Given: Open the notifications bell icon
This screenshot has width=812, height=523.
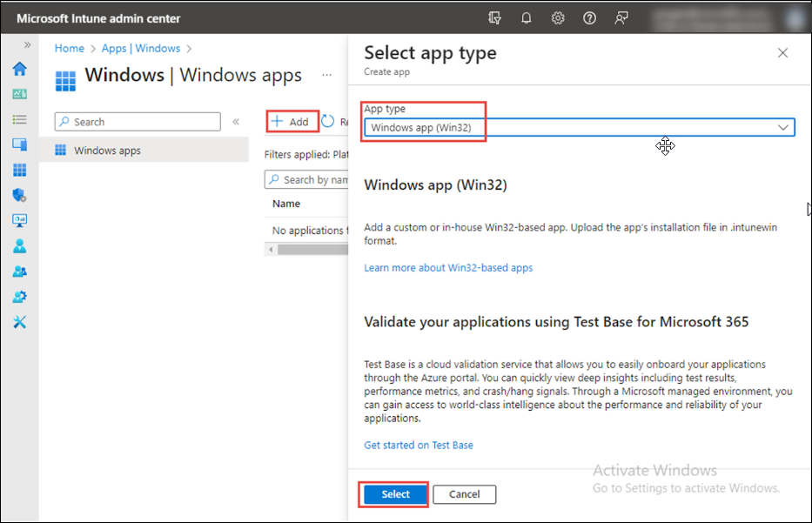Looking at the screenshot, I should 526,17.
